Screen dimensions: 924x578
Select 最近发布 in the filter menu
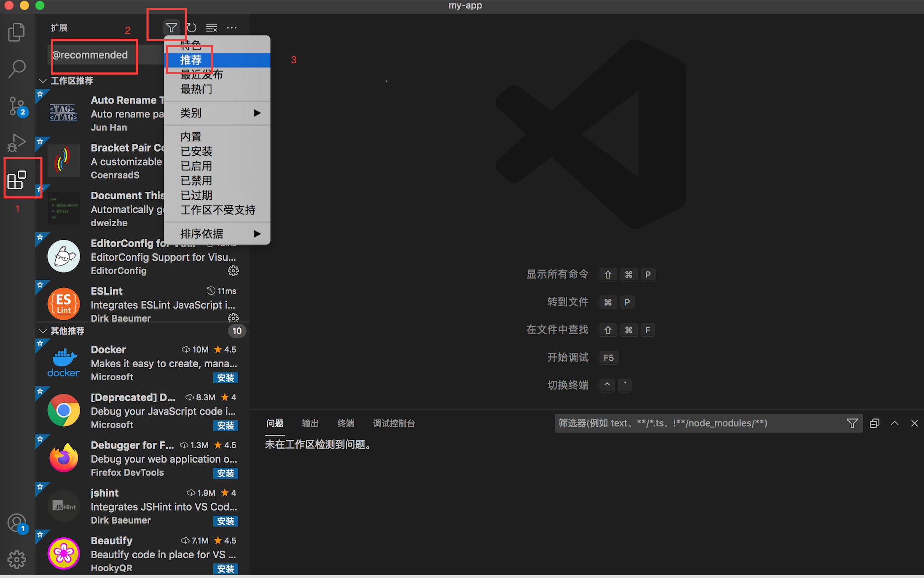(217, 75)
